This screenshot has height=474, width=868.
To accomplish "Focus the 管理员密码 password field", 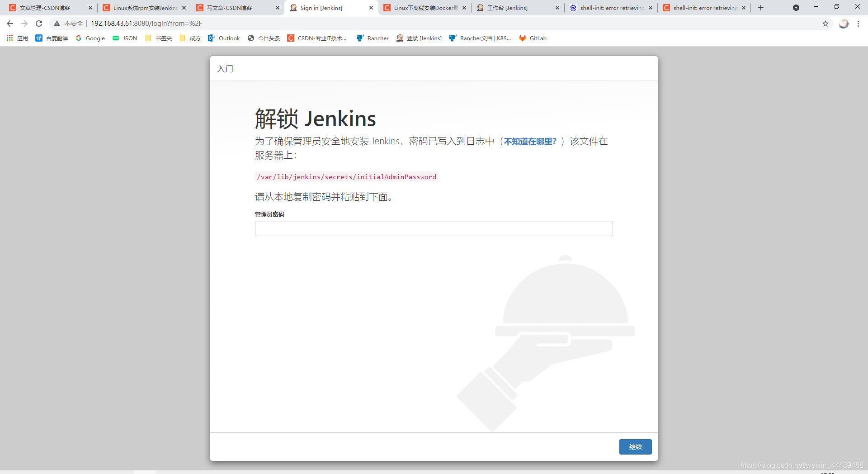I will click(x=434, y=228).
